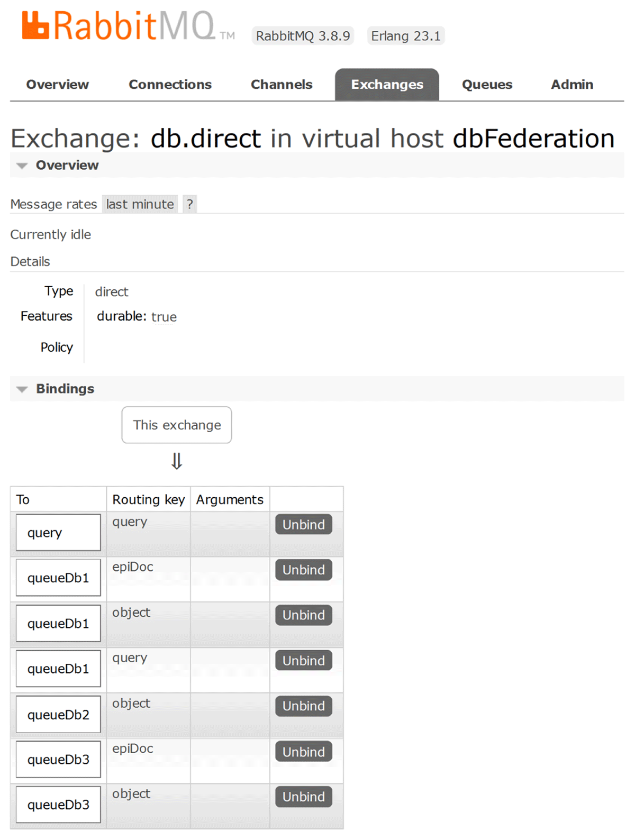Unbind queueDb3 epiDoc binding
This screenshot has height=840, width=635.
[x=304, y=752]
